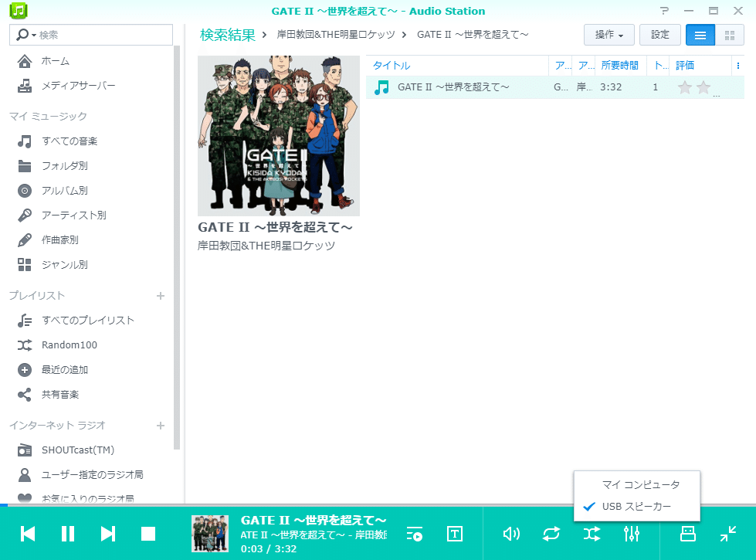Open Audio Station help question mark
Image resolution: width=756 pixels, height=560 pixels.
[664, 11]
